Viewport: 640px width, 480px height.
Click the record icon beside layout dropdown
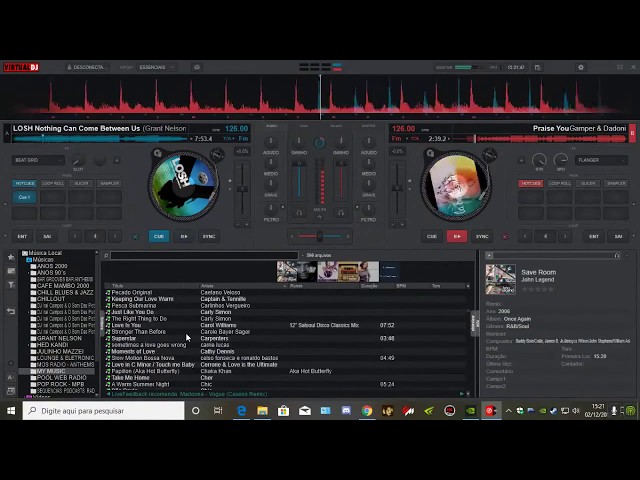click(x=197, y=67)
